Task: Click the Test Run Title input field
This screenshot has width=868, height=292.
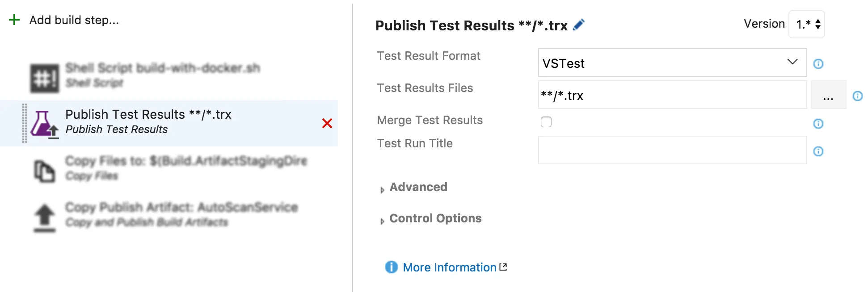Action: 672,150
